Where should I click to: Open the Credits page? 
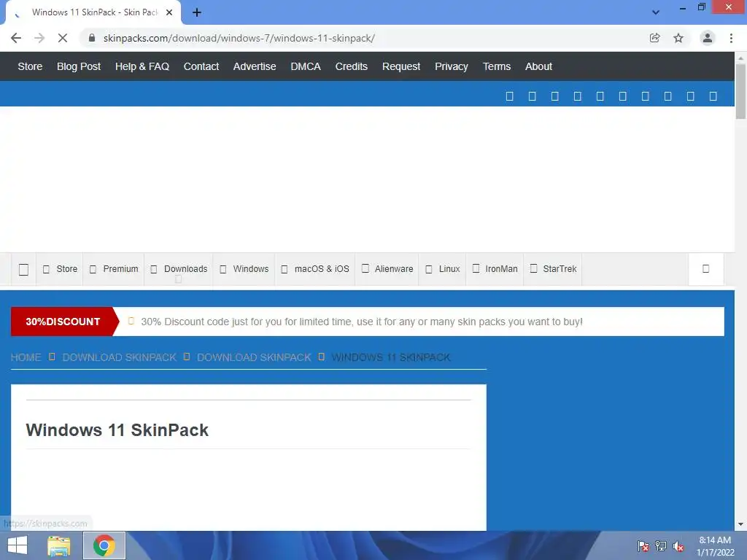coord(351,66)
